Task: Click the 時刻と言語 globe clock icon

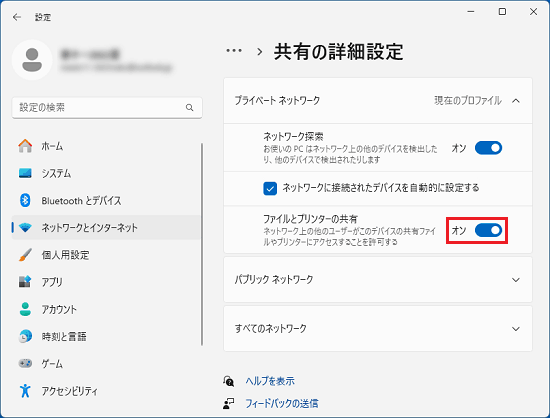Action: [25, 336]
